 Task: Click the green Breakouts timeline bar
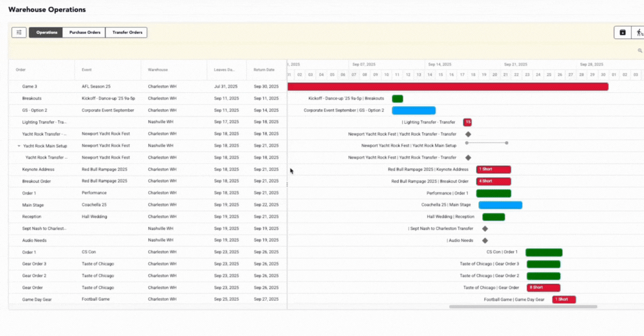397,99
